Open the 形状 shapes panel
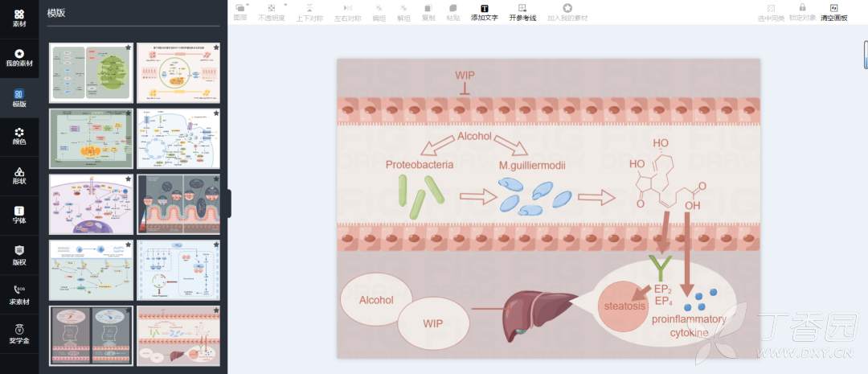 click(x=18, y=175)
